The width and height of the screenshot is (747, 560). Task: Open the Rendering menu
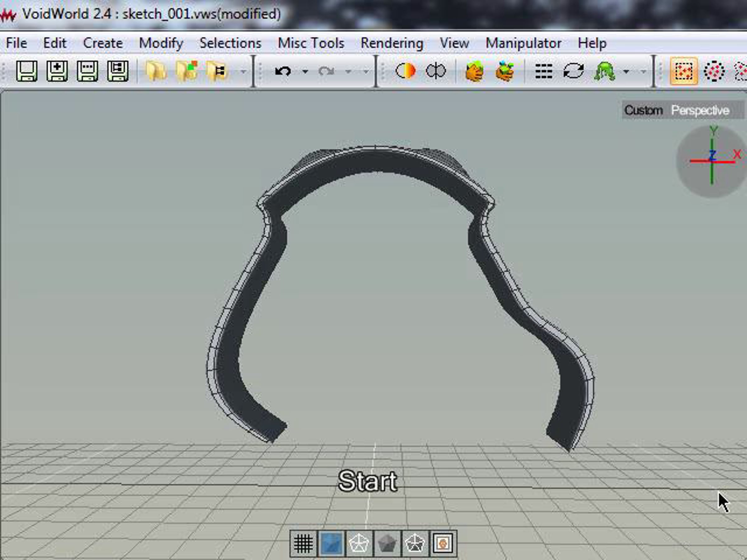click(392, 43)
